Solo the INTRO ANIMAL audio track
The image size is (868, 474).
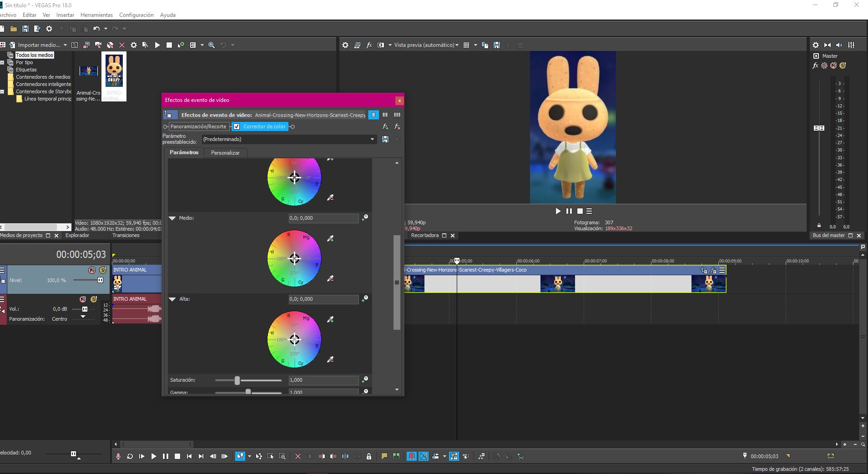[94, 299]
